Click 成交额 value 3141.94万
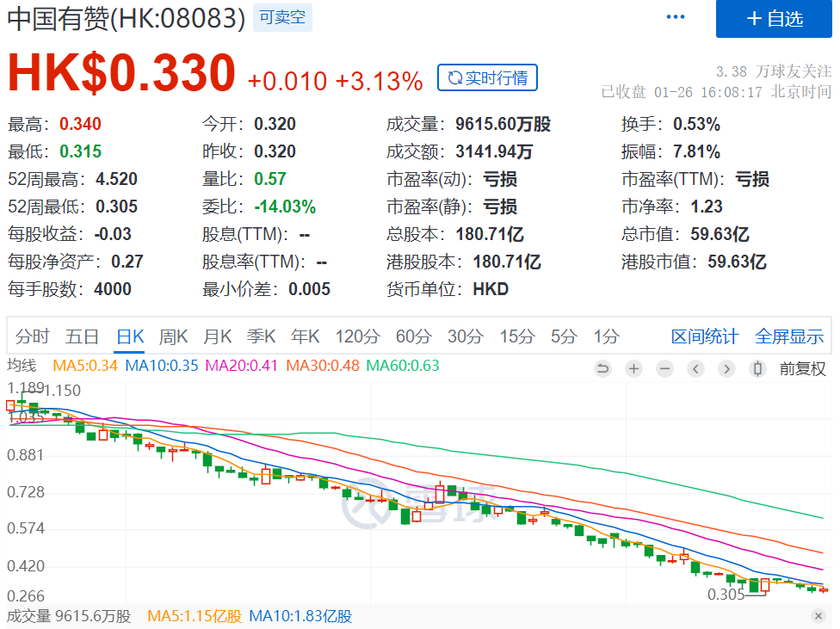Viewport: 840px width, 629px height. click(494, 151)
